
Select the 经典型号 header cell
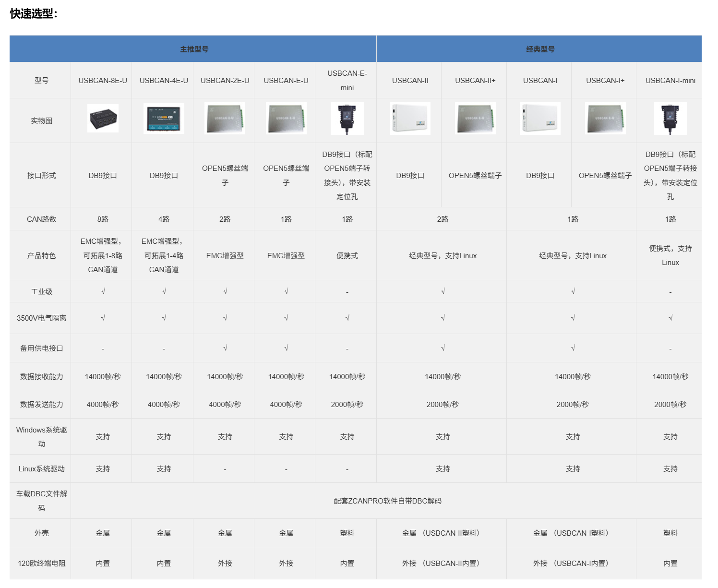coord(539,49)
